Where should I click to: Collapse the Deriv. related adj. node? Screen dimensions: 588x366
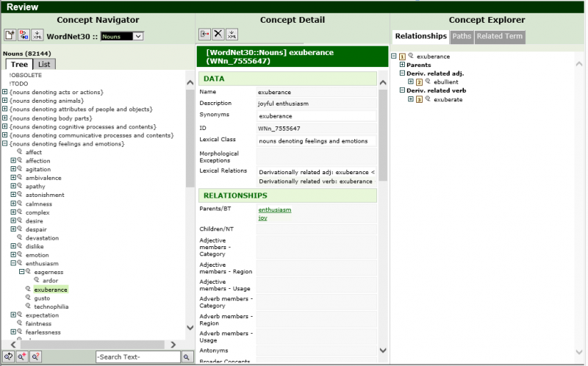coord(402,73)
